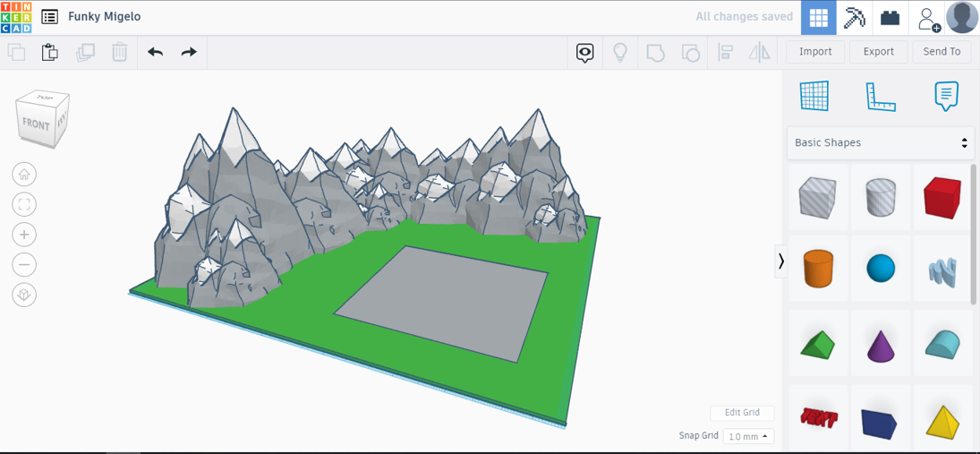
Task: Click the Tinkercad logo
Action: point(16,17)
